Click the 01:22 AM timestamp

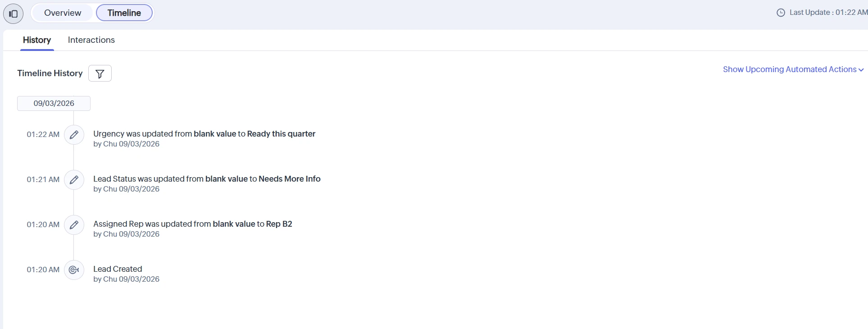click(x=43, y=134)
